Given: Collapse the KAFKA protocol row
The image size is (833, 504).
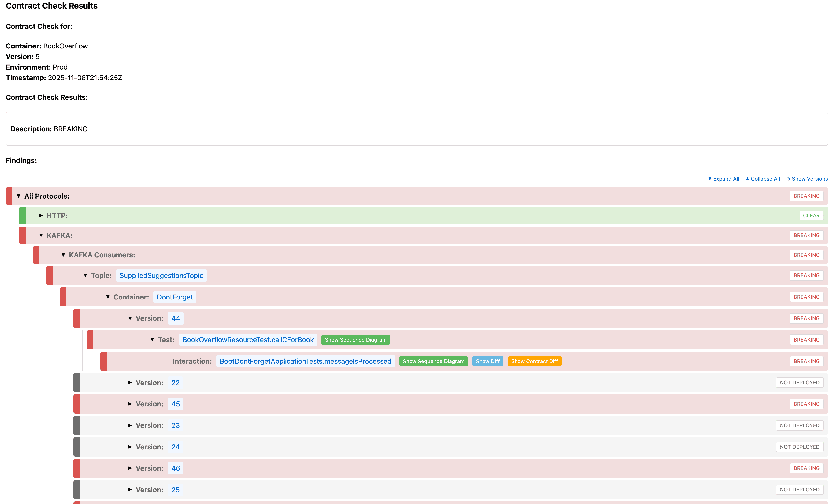Looking at the screenshot, I should 41,235.
